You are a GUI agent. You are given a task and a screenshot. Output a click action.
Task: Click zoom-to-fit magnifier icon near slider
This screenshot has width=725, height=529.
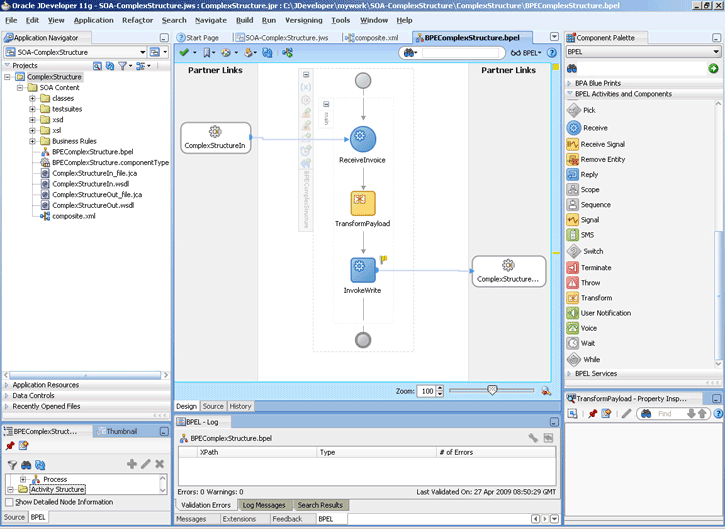546,391
